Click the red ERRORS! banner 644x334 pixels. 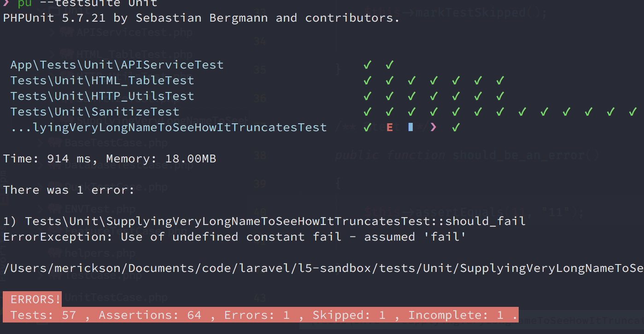(x=32, y=299)
